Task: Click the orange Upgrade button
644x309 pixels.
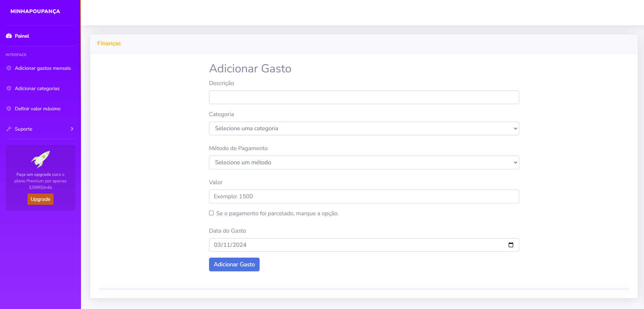Action: [x=40, y=199]
